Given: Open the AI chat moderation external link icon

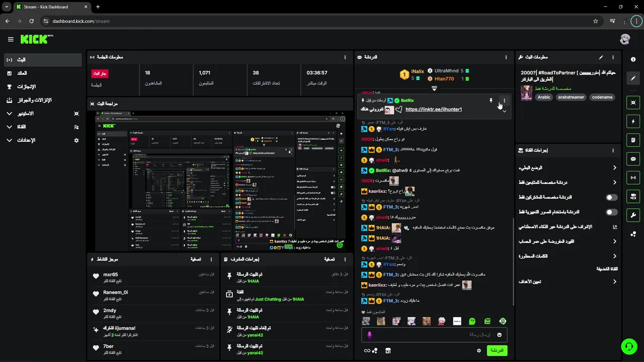Looking at the screenshot, I should pyautogui.click(x=615, y=227).
